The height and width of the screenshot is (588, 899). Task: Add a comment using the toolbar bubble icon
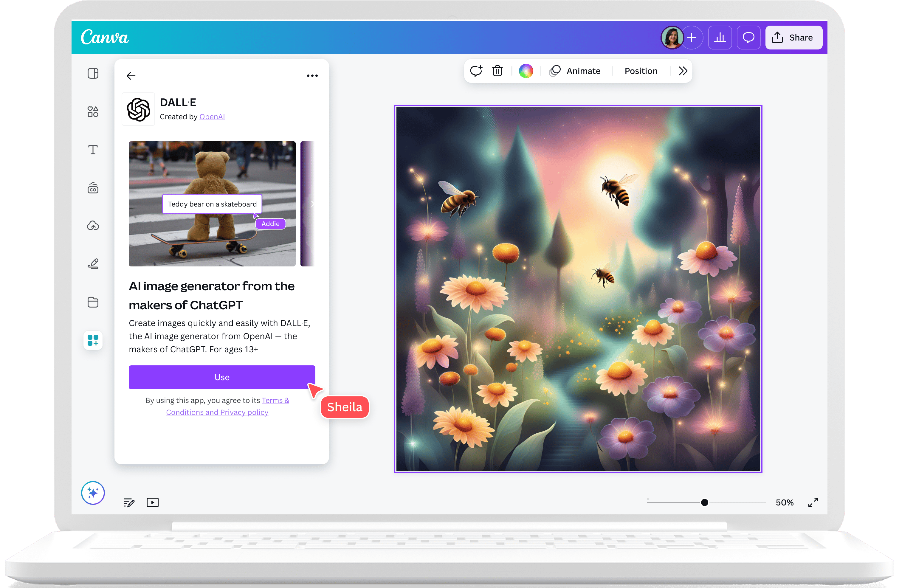(476, 71)
